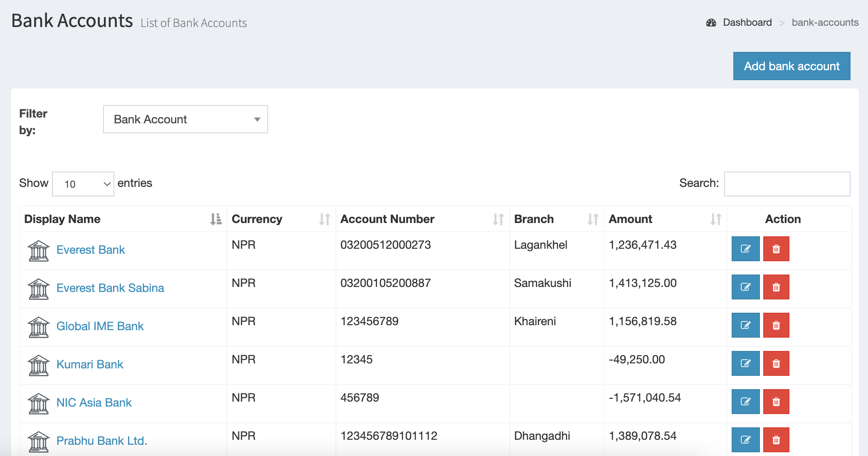
Task: Click the Everest Bank building icon
Action: (39, 251)
